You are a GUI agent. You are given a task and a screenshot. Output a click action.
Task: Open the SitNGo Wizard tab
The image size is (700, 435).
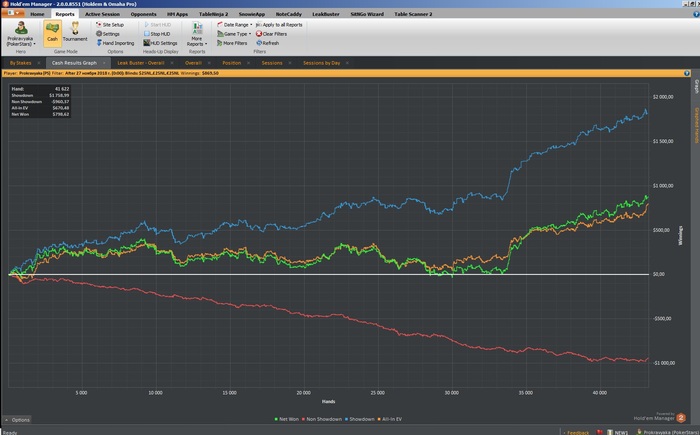(367, 14)
